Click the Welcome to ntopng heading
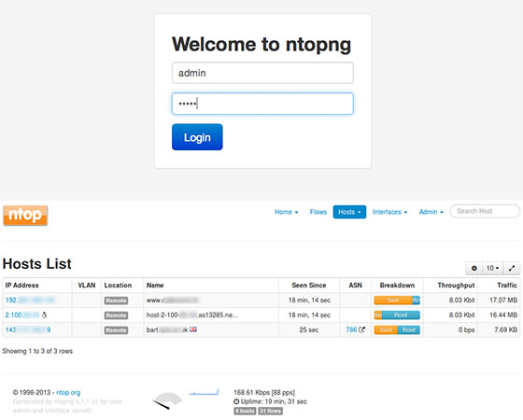 click(261, 45)
